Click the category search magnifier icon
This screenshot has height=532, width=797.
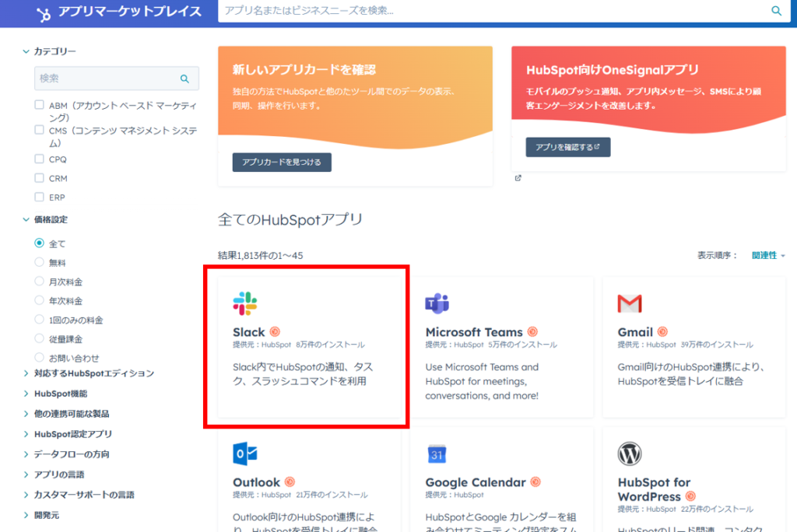click(184, 79)
